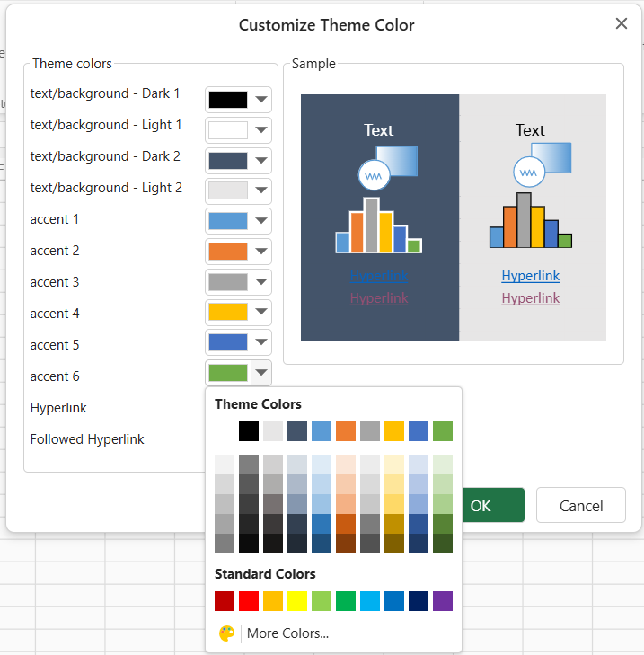644x655 pixels.
Task: Select the purple standard color swatch
Action: click(443, 601)
